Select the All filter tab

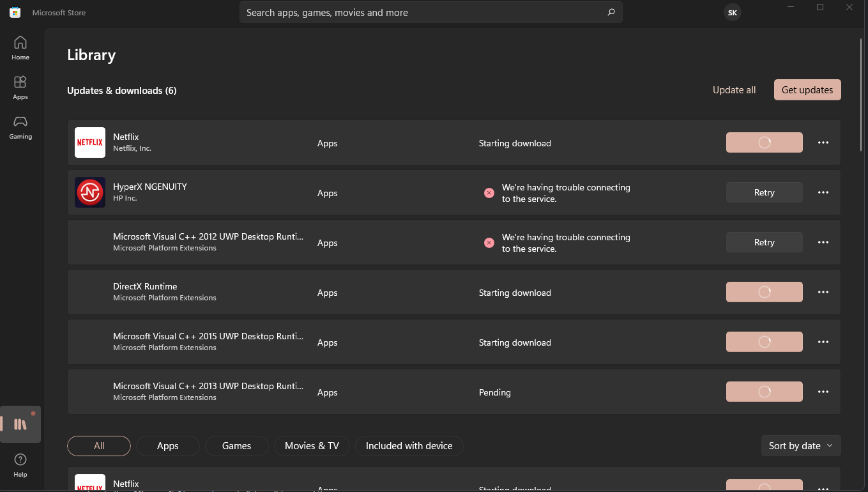click(x=99, y=446)
